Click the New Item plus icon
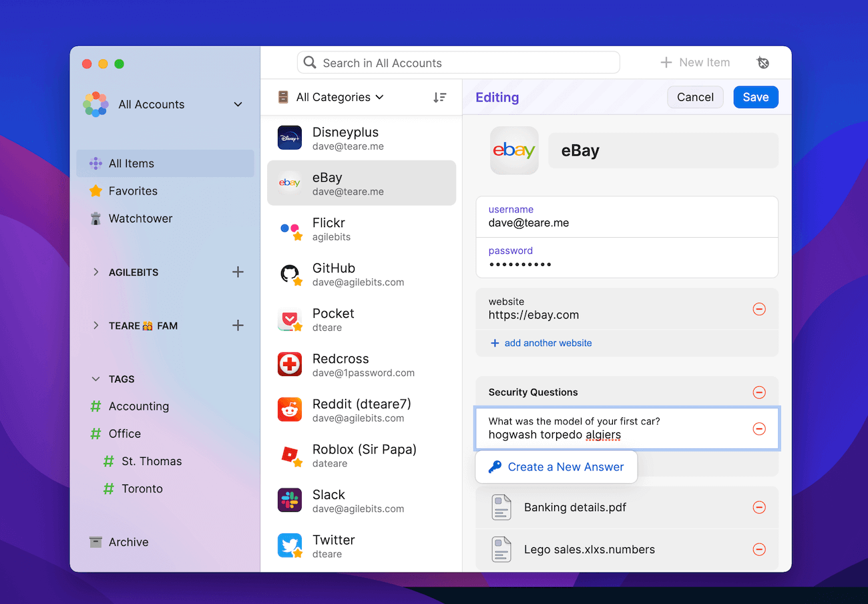Viewport: 868px width, 604px height. click(666, 62)
